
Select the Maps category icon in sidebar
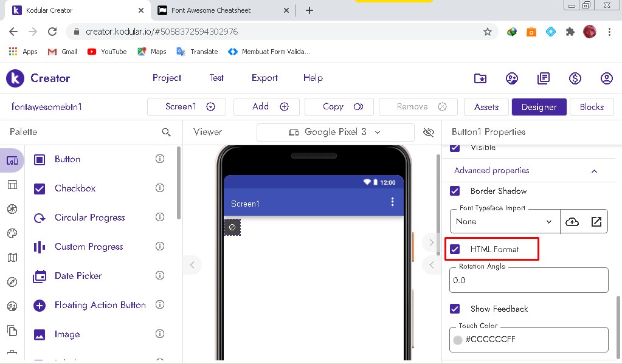[12, 258]
